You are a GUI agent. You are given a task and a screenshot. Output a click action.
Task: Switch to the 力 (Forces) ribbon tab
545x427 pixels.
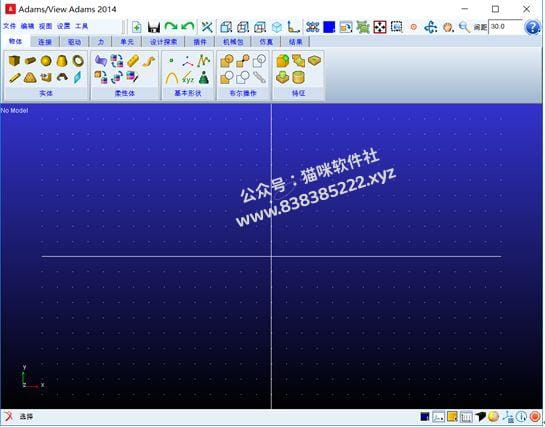pyautogui.click(x=101, y=42)
